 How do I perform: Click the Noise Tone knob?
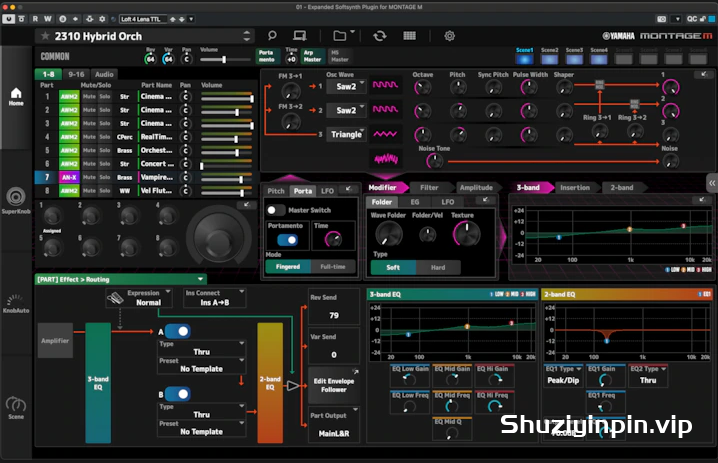point(435,161)
